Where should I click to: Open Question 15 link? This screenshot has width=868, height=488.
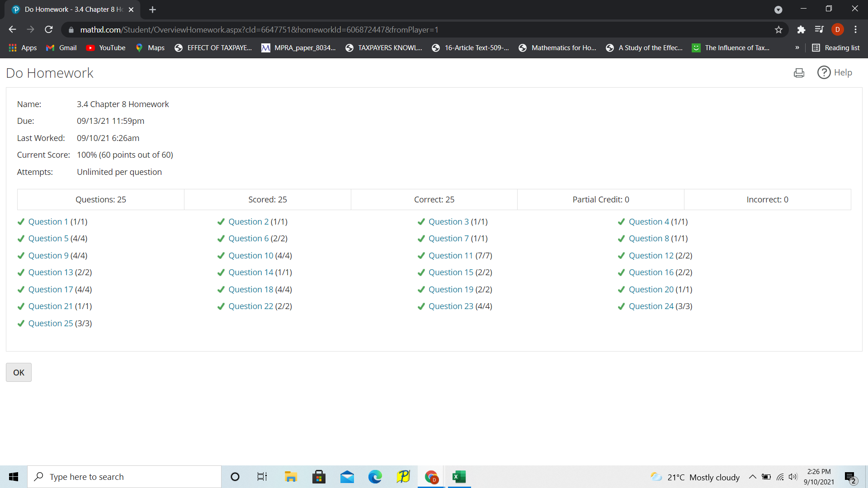451,272
